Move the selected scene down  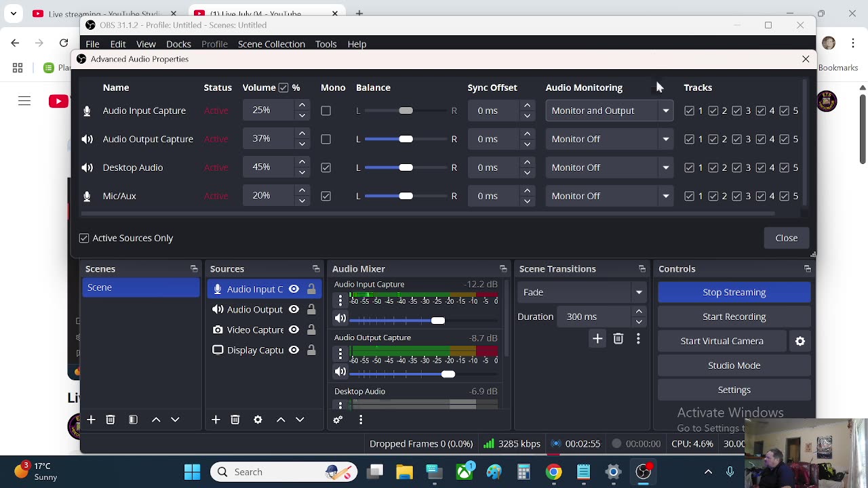tap(175, 420)
